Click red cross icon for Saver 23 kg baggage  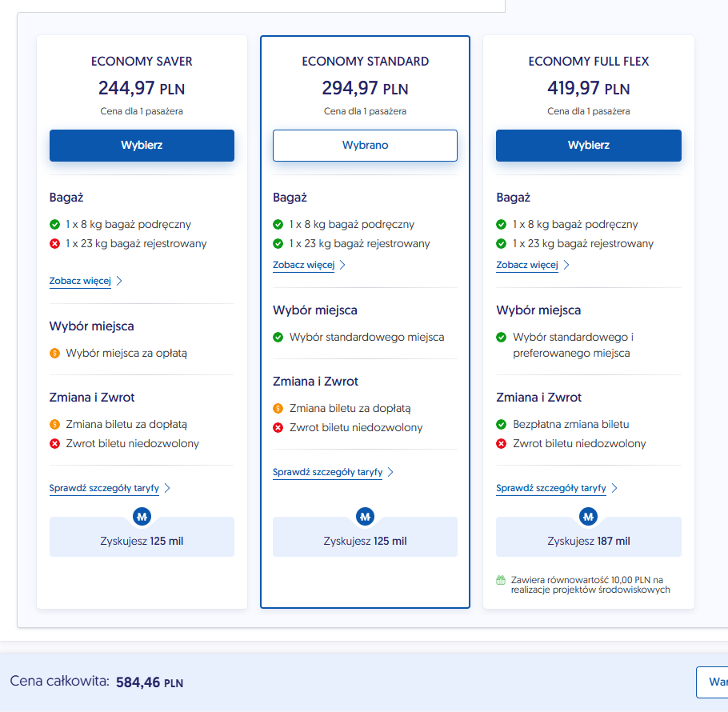pyautogui.click(x=54, y=244)
